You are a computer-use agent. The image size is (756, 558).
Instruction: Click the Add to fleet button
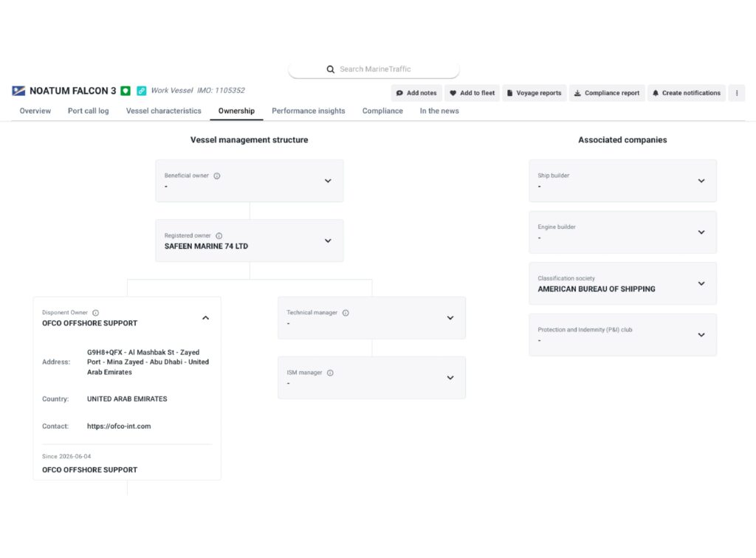(x=472, y=93)
